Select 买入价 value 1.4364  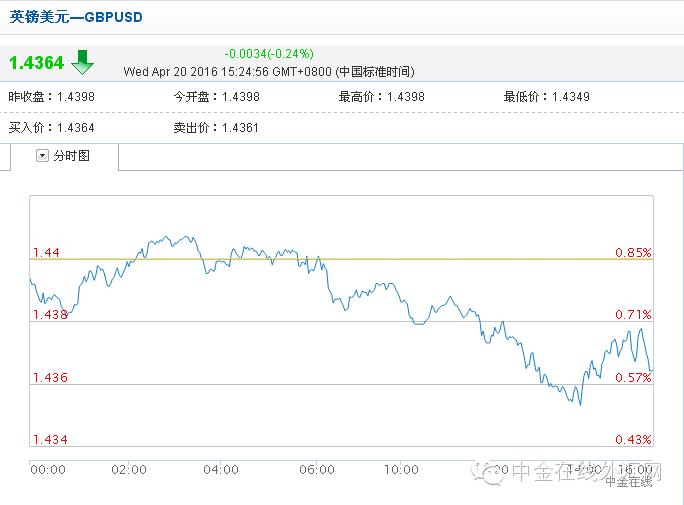[x=76, y=128]
